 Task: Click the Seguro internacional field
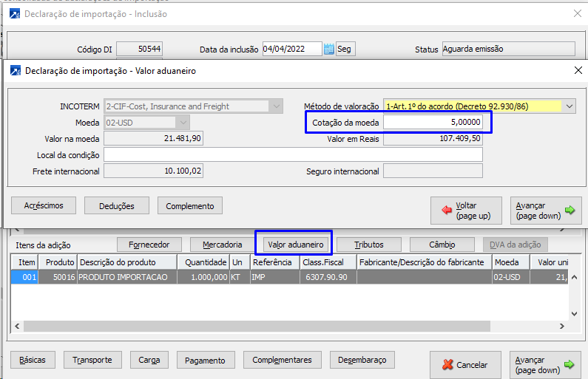[x=433, y=171]
